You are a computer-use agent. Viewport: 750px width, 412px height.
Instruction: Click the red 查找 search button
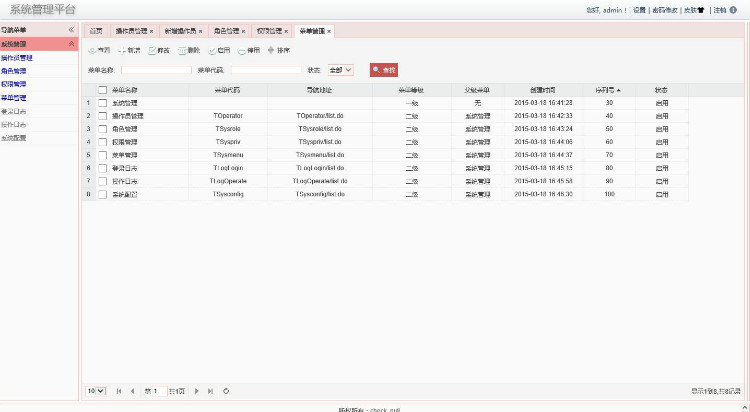tap(384, 70)
